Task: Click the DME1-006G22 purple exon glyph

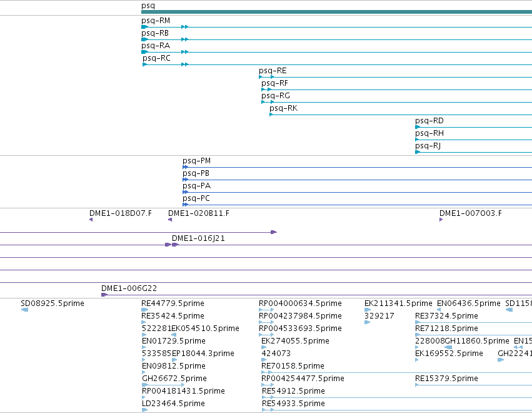Action: (x=104, y=295)
